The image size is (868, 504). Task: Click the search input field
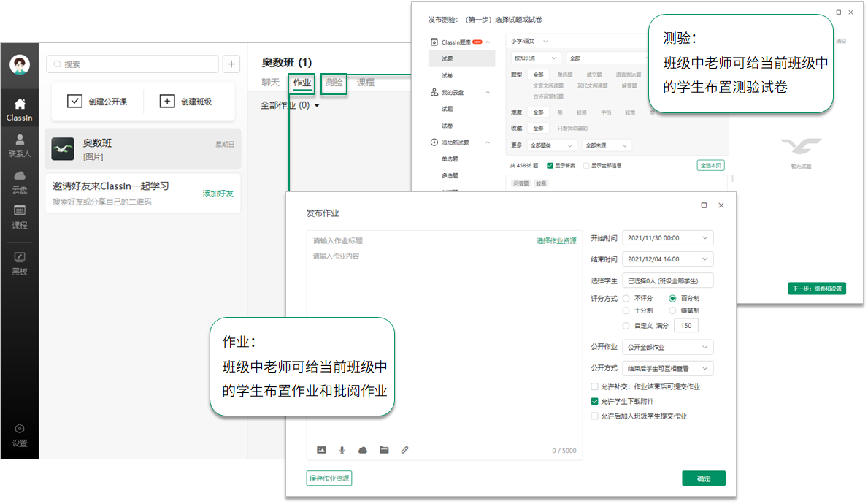coord(132,64)
